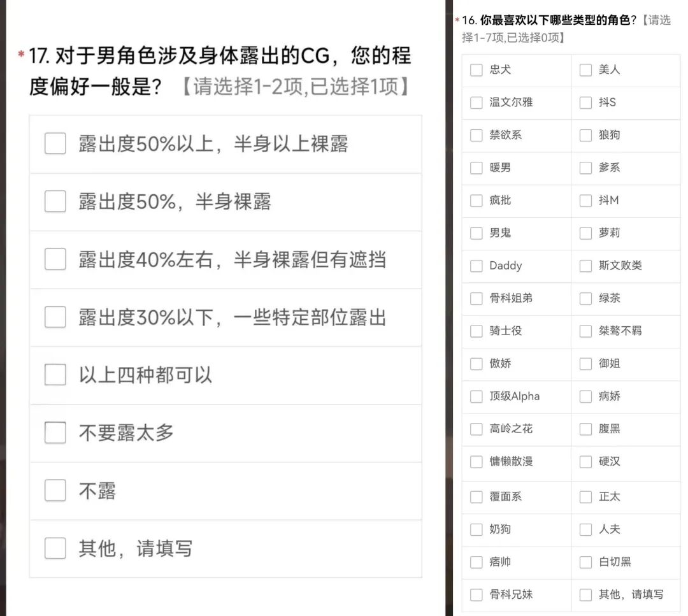Check the 以上四种都可以 option
This screenshot has height=616, width=688.
[x=55, y=375]
